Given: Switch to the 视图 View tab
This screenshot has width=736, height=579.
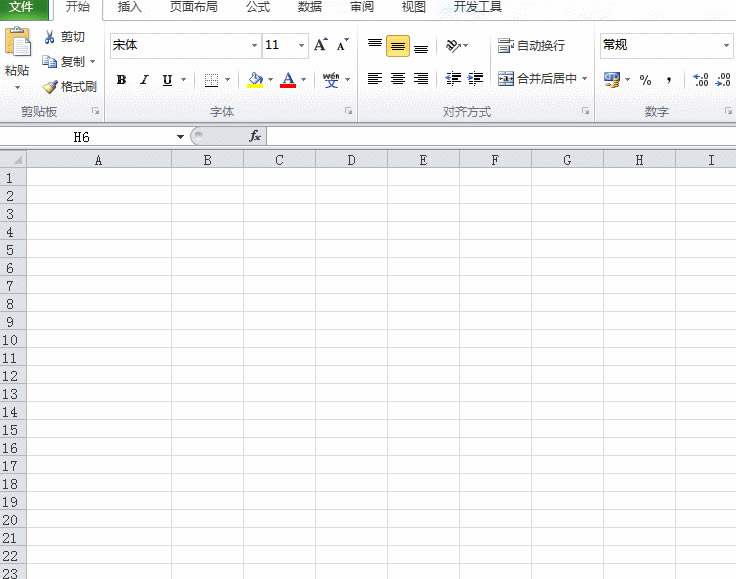Looking at the screenshot, I should pyautogui.click(x=414, y=7).
